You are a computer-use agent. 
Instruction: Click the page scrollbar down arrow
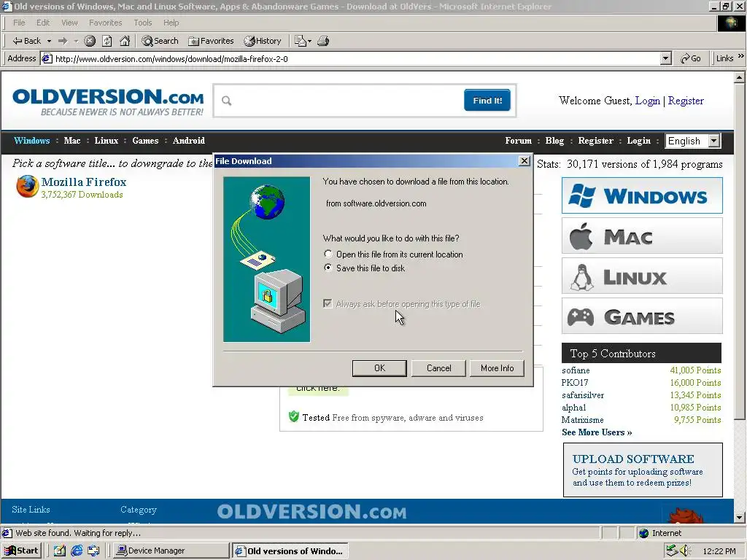(x=740, y=517)
